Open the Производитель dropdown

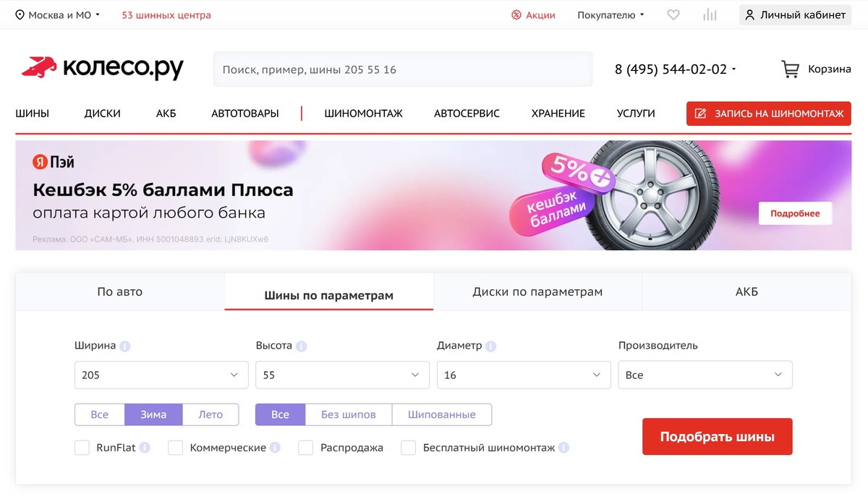tap(705, 375)
